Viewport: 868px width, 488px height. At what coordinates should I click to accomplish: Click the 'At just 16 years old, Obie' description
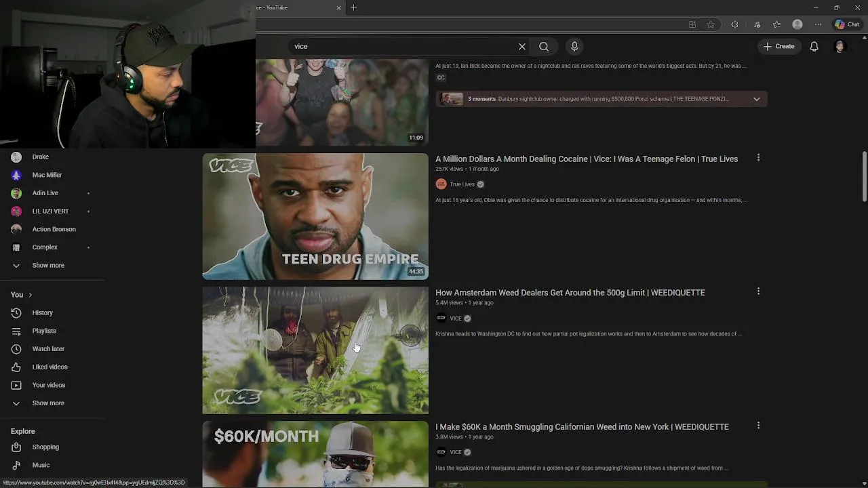[591, 200]
